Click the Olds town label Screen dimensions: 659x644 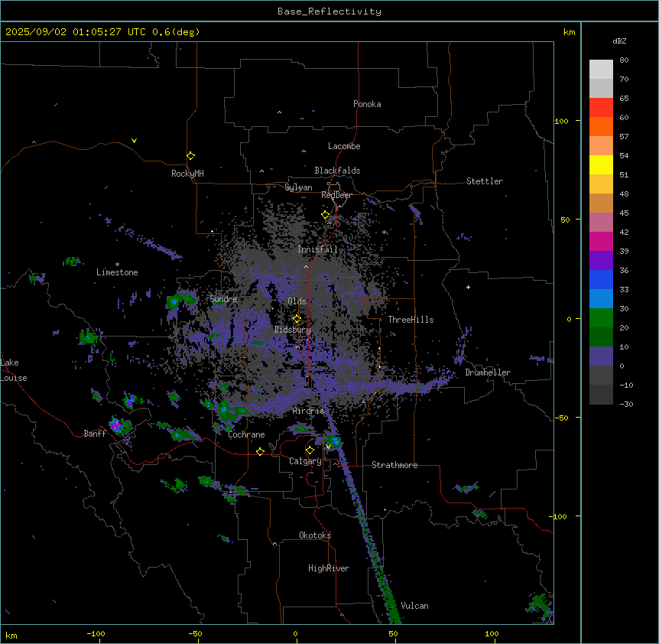pyautogui.click(x=297, y=301)
